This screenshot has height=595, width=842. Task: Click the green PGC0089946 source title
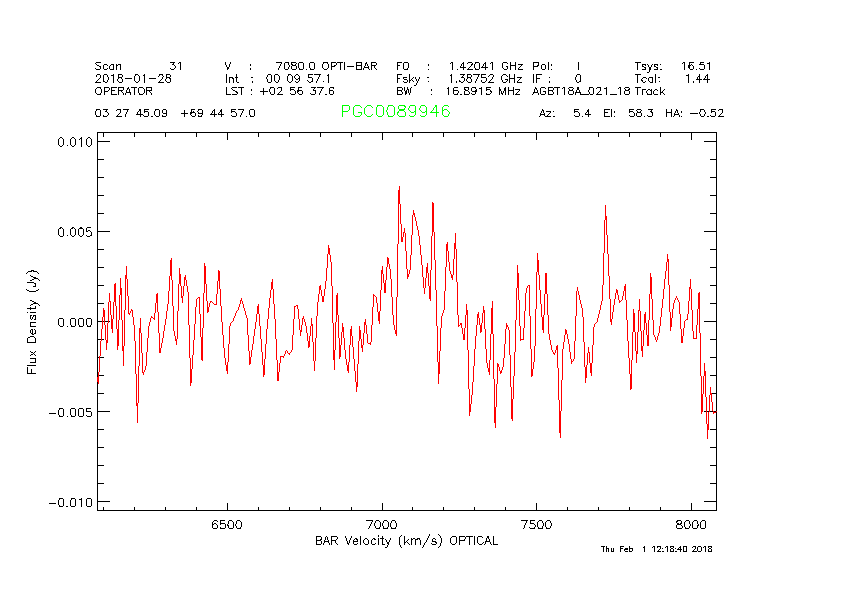pyautogui.click(x=395, y=112)
